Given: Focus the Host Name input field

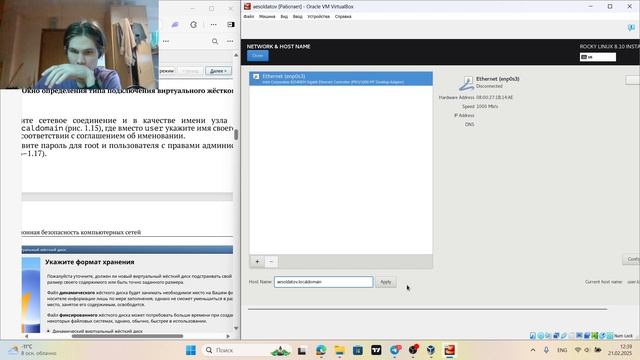Looking at the screenshot, I should (323, 282).
